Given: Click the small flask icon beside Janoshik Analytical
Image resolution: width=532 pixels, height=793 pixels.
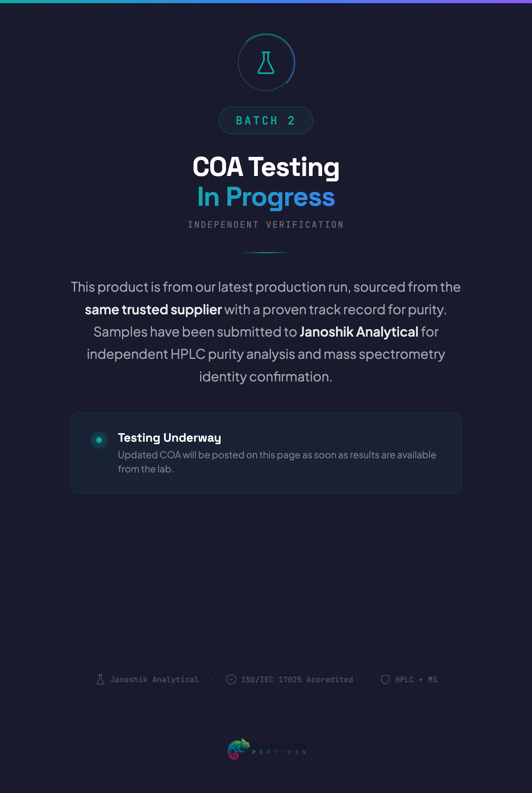Looking at the screenshot, I should [100, 679].
